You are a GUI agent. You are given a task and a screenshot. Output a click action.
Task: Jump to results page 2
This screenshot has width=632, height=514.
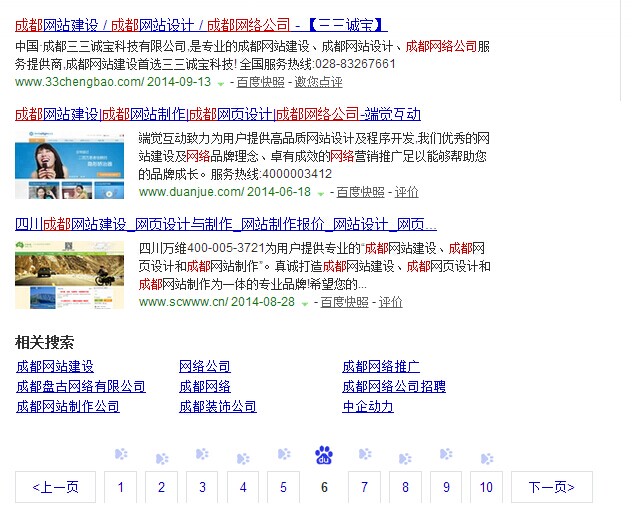[161, 487]
